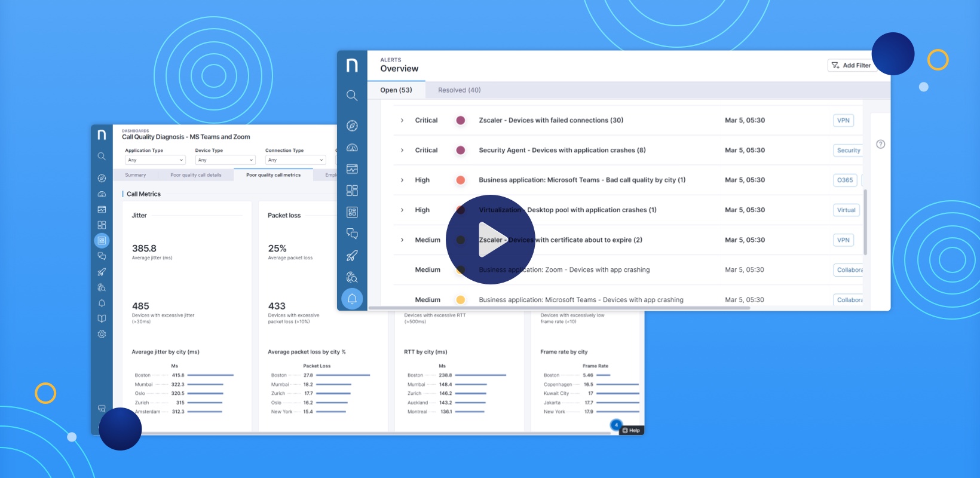
Task: Click the question mark help icon beside the alerts
Action: coord(880,144)
